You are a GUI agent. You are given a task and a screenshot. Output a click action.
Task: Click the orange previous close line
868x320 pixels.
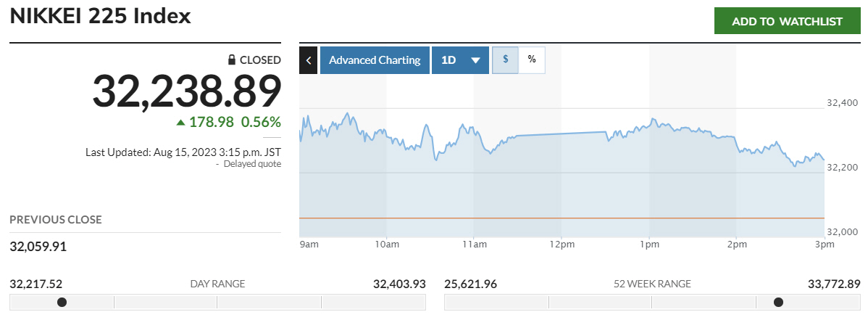point(562,218)
